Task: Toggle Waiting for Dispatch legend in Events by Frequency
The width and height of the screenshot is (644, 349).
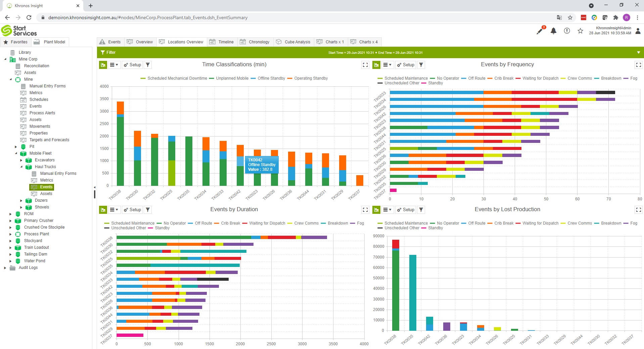Action: click(537, 78)
